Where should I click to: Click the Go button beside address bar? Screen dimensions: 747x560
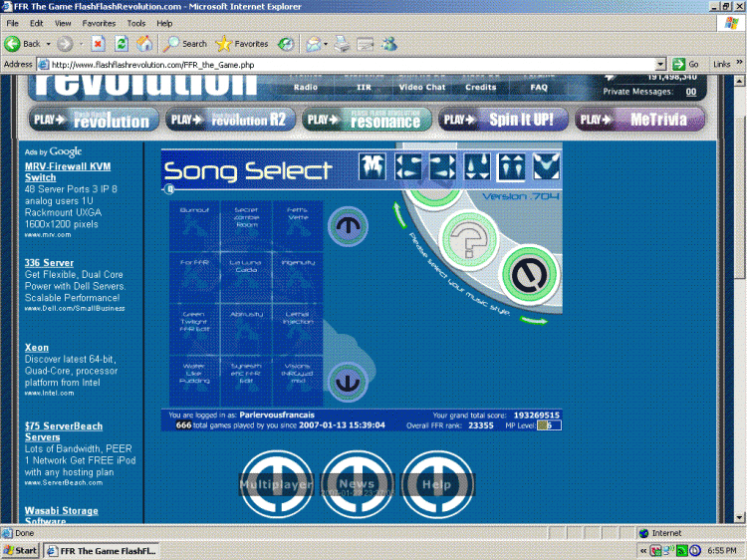tap(686, 64)
